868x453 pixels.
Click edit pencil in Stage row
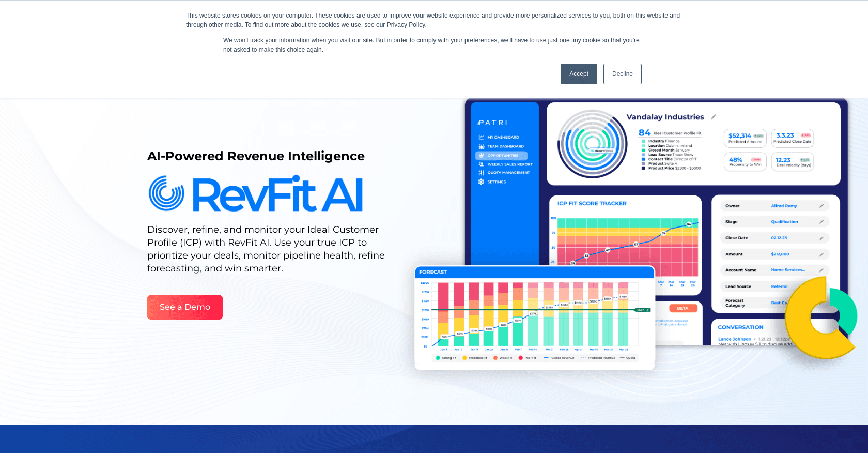(x=821, y=222)
